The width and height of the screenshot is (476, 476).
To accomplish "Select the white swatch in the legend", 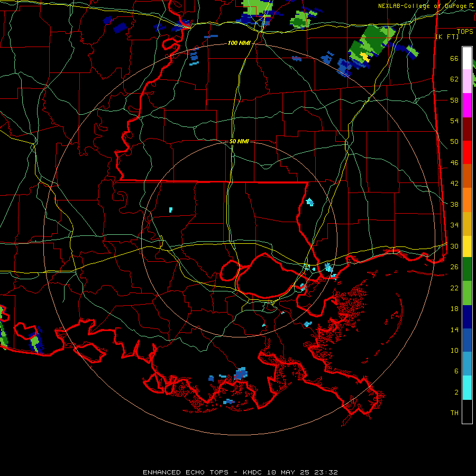I will pos(467,58).
